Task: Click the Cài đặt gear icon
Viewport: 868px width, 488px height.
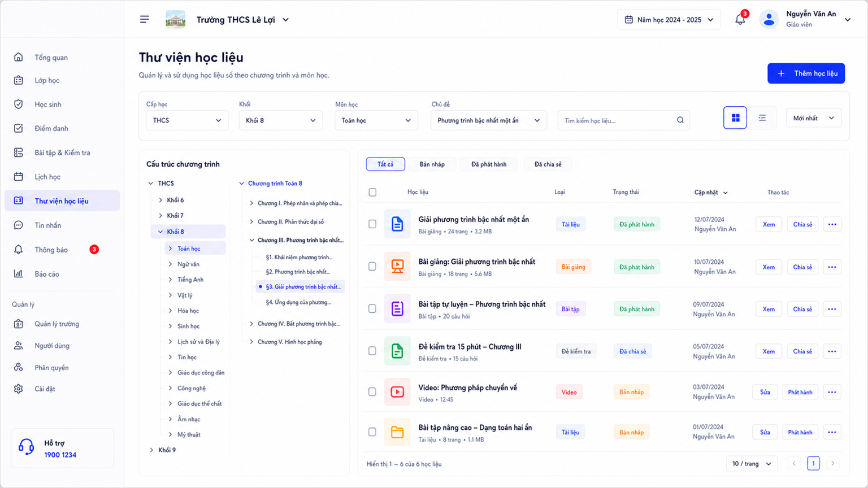Action: pyautogui.click(x=19, y=389)
